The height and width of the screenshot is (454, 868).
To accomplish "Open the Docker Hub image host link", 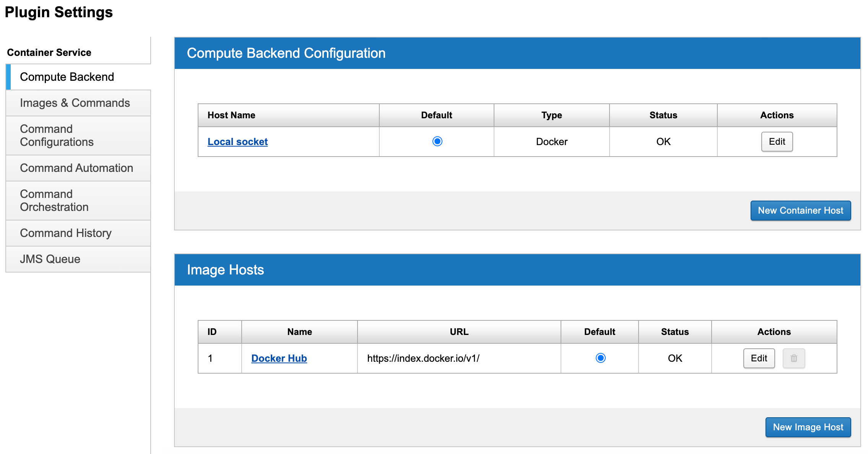I will pos(279,358).
